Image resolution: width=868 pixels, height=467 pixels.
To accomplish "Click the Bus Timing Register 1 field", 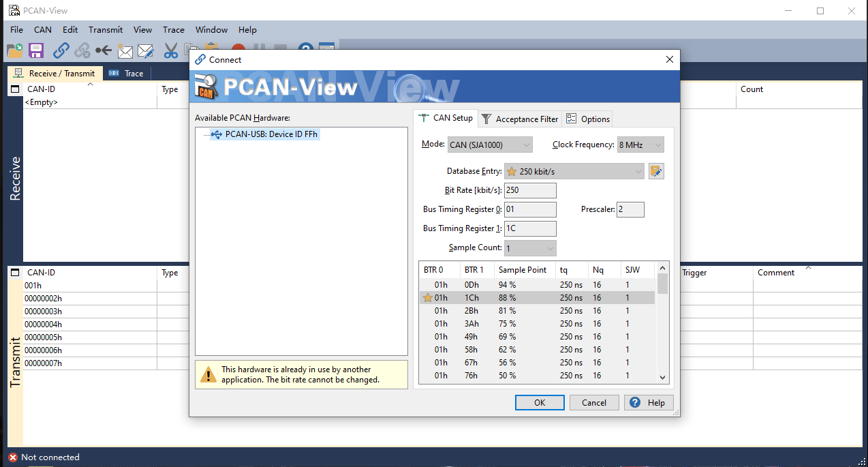I will (x=530, y=229).
